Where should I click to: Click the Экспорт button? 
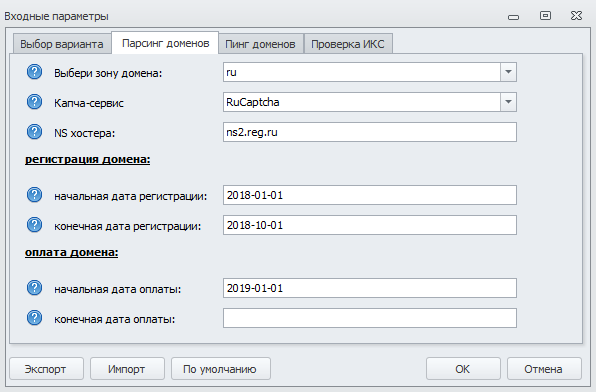click(46, 369)
